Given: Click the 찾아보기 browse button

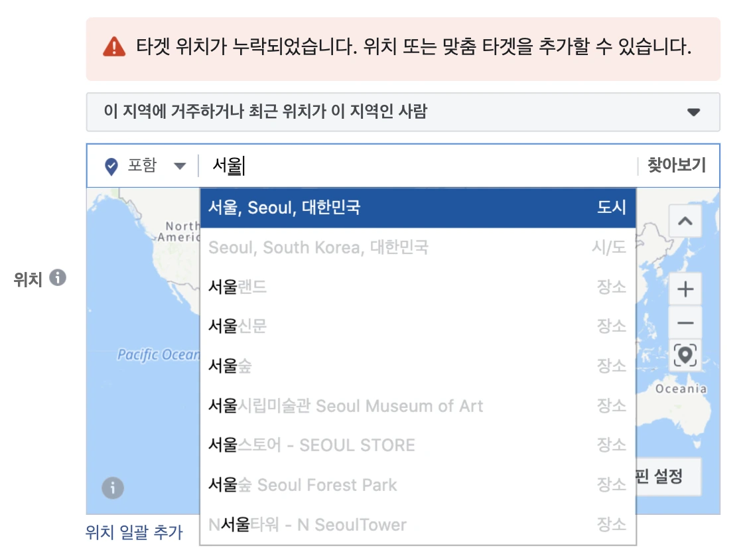Looking at the screenshot, I should pyautogui.click(x=677, y=165).
